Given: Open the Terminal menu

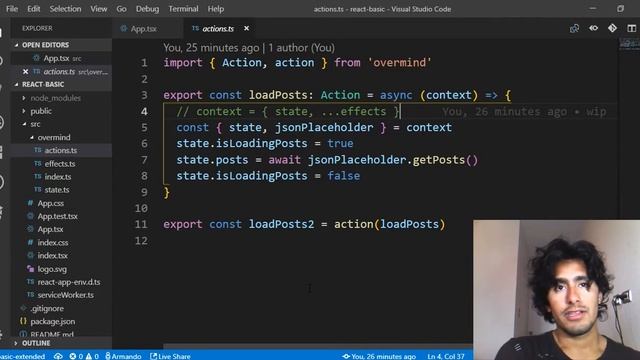Looking at the screenshot, I should (183, 9).
